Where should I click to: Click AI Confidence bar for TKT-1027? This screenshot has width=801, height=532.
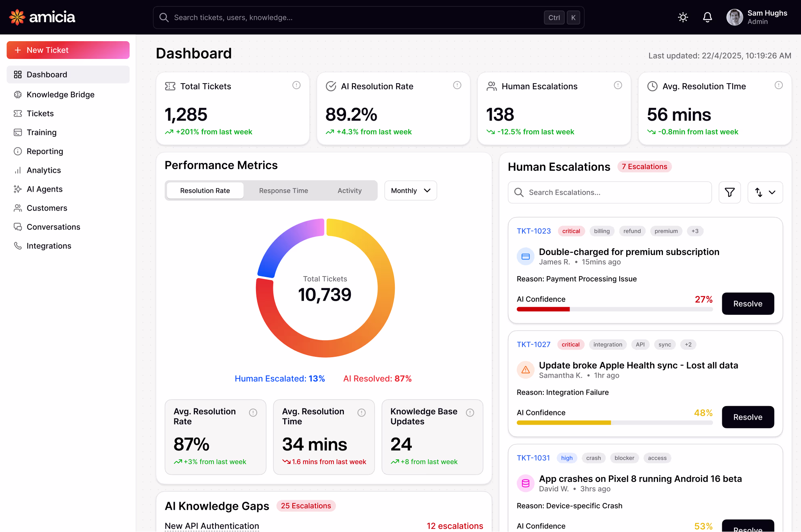coord(614,423)
